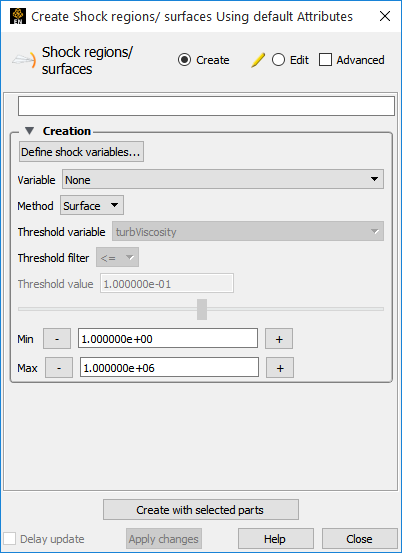This screenshot has height=553, width=402.
Task: Click the pencil Edit icon
Action: point(258,60)
